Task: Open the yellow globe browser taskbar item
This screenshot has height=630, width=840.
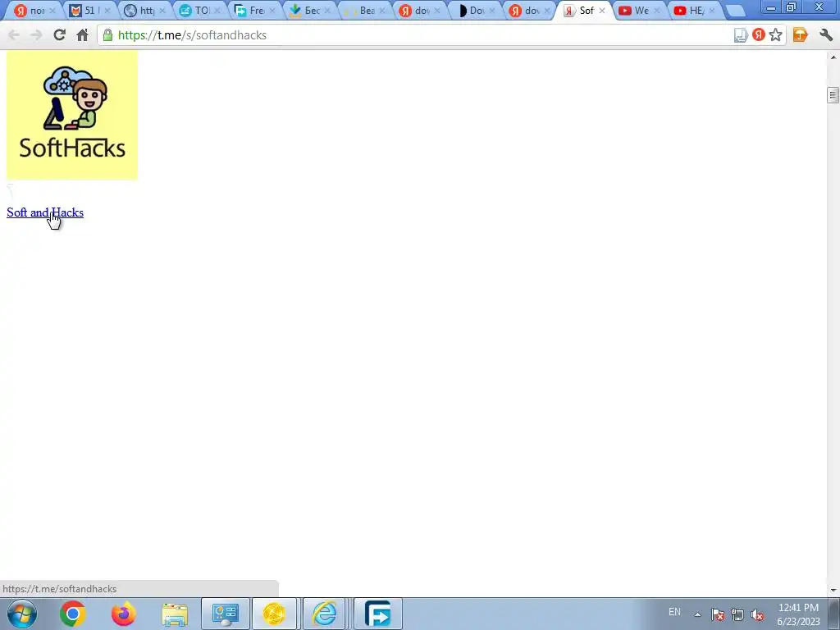Action: tap(274, 614)
